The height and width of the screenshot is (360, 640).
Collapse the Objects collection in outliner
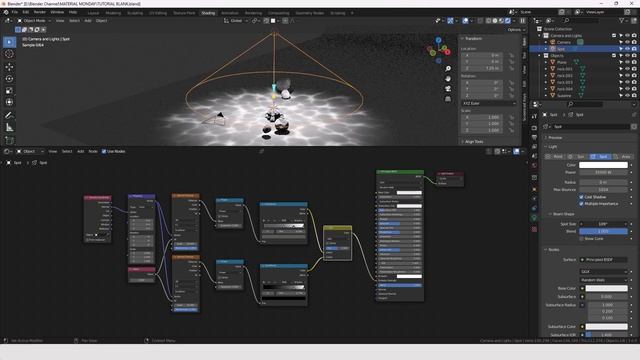pos(540,56)
